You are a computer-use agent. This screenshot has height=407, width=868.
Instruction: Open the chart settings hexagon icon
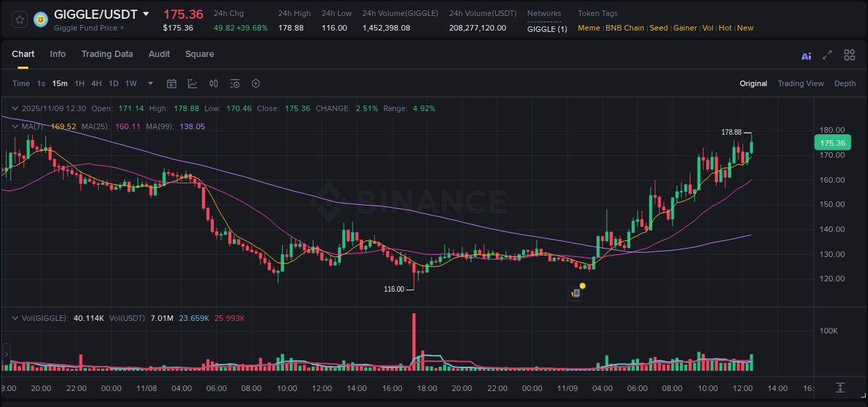(256, 83)
